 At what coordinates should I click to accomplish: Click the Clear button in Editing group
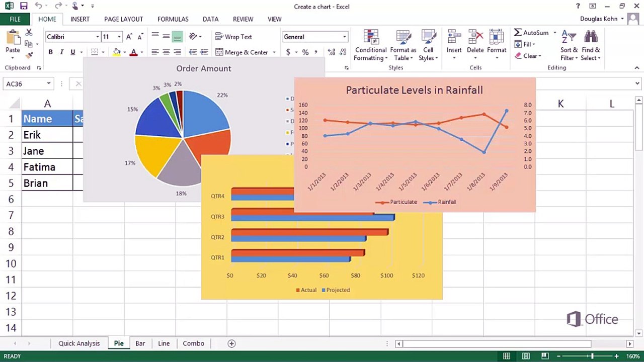click(528, 56)
